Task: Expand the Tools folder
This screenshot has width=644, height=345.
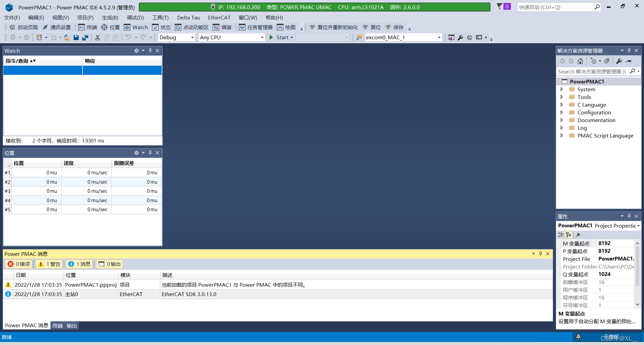Action: tap(562, 97)
